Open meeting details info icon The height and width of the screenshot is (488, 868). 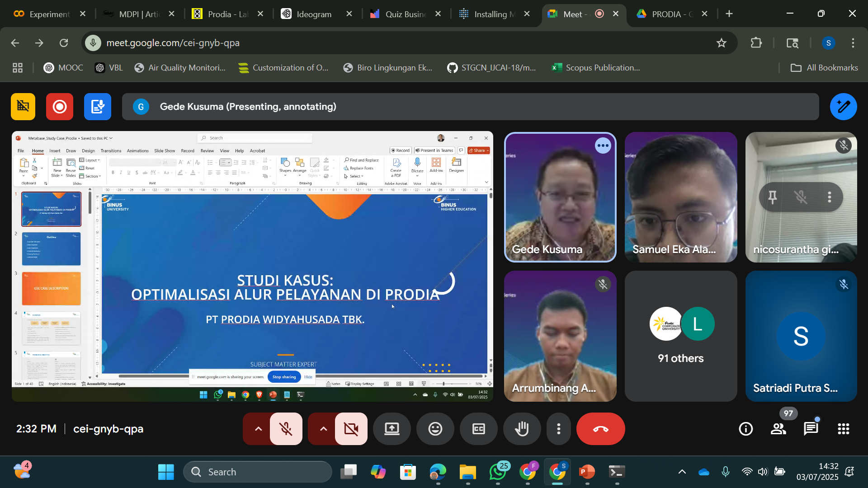pos(746,429)
